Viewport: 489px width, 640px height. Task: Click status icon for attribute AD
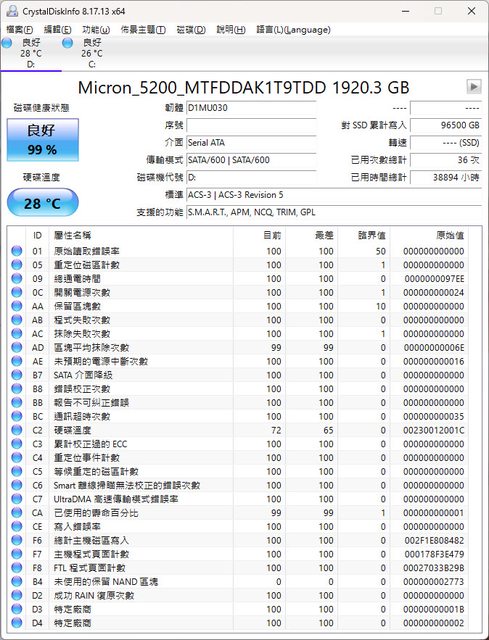[17, 347]
